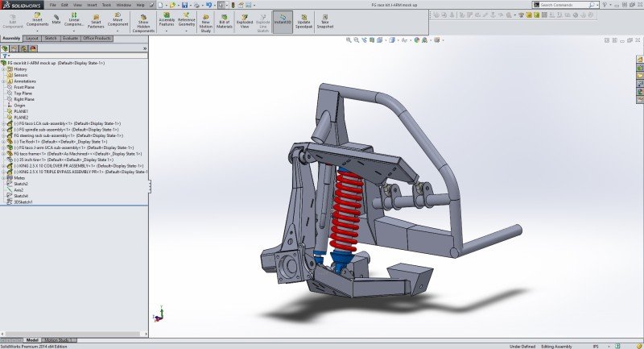This screenshot has width=644, height=349.
Task: Expand FG taco LCA sub-assembly node
Action: (x=4, y=123)
